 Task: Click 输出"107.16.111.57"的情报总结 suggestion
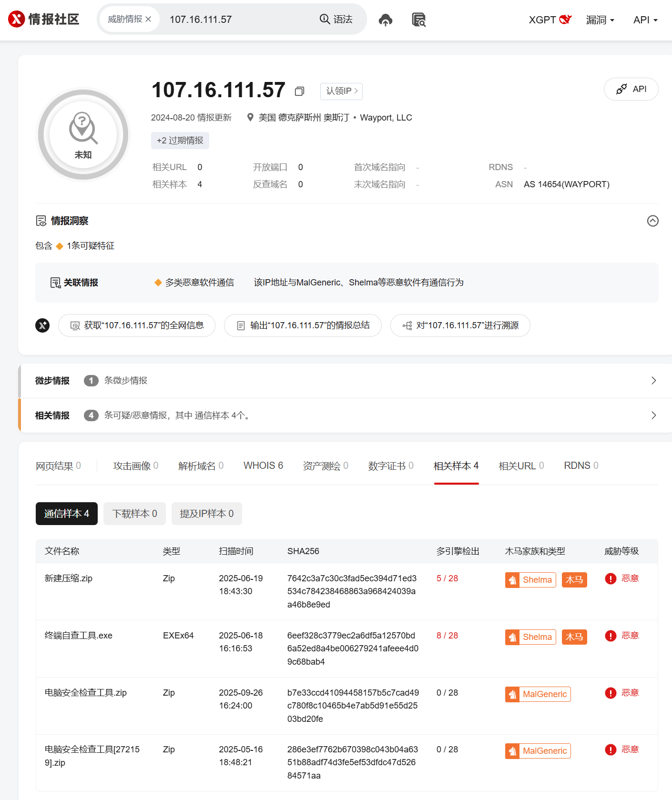[x=303, y=325]
